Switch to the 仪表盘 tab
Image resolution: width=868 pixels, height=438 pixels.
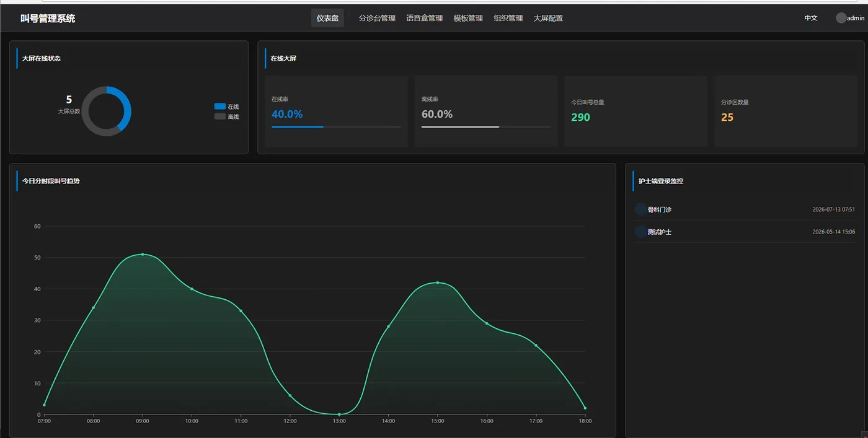click(327, 18)
